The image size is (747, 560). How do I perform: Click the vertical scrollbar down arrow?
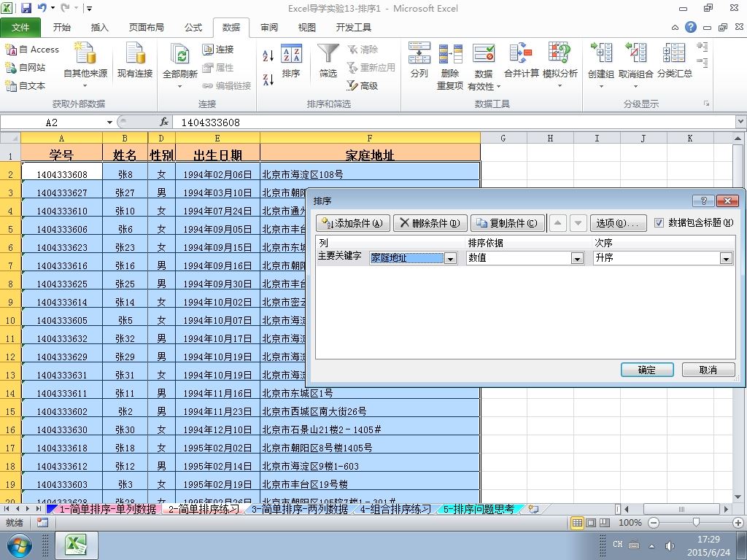click(738, 497)
